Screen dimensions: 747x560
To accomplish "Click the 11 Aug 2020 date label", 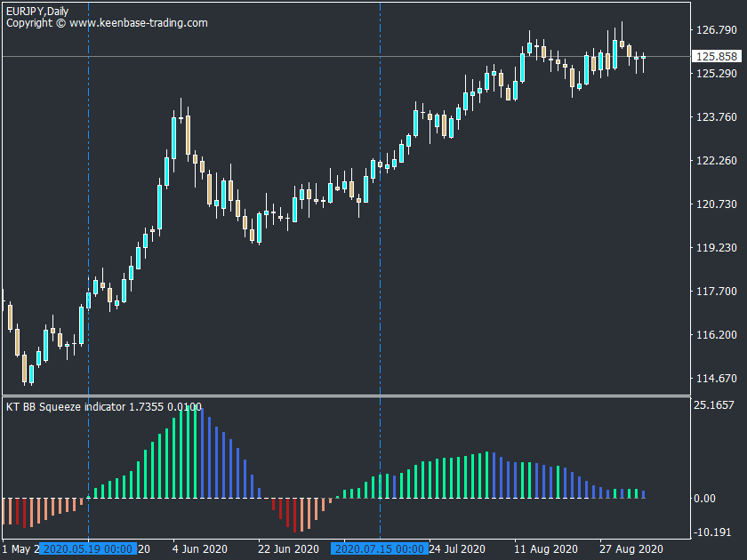I will pos(545,549).
